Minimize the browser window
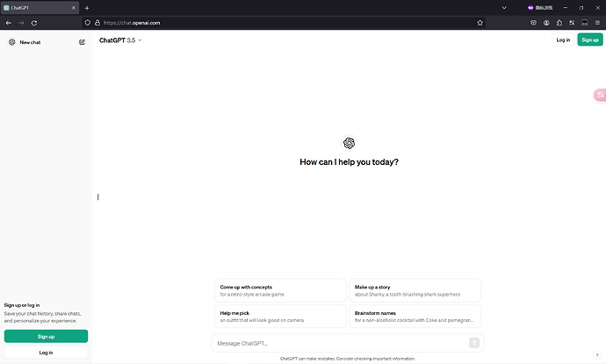Viewport: 606px width, 364px height. click(566, 8)
